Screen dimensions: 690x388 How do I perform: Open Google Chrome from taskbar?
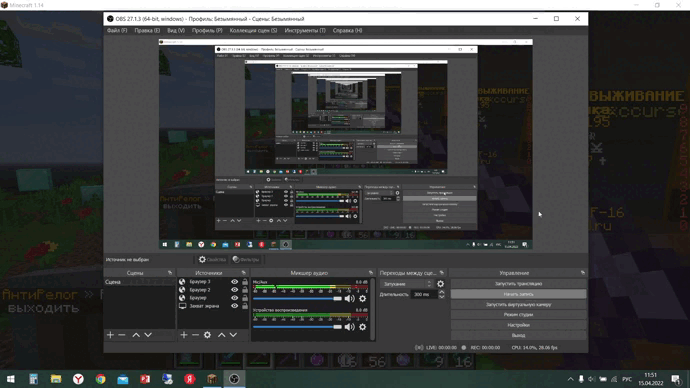pyautogui.click(x=101, y=379)
